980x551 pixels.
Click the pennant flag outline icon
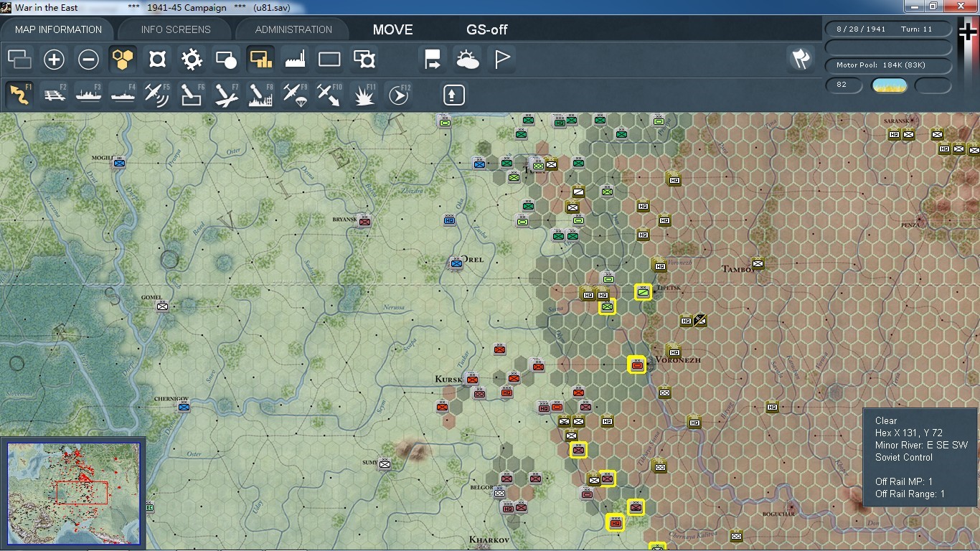(502, 60)
